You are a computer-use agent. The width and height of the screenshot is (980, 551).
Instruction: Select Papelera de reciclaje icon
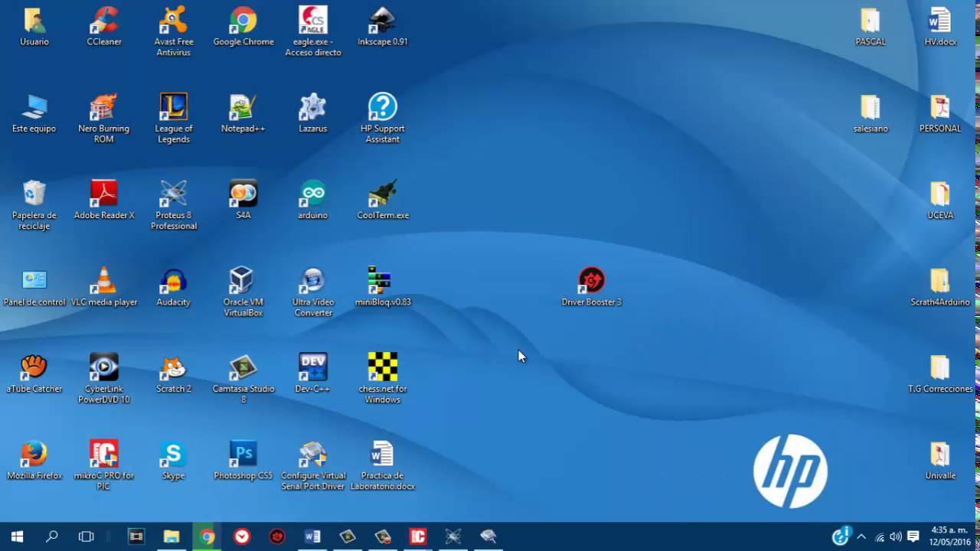(34, 205)
